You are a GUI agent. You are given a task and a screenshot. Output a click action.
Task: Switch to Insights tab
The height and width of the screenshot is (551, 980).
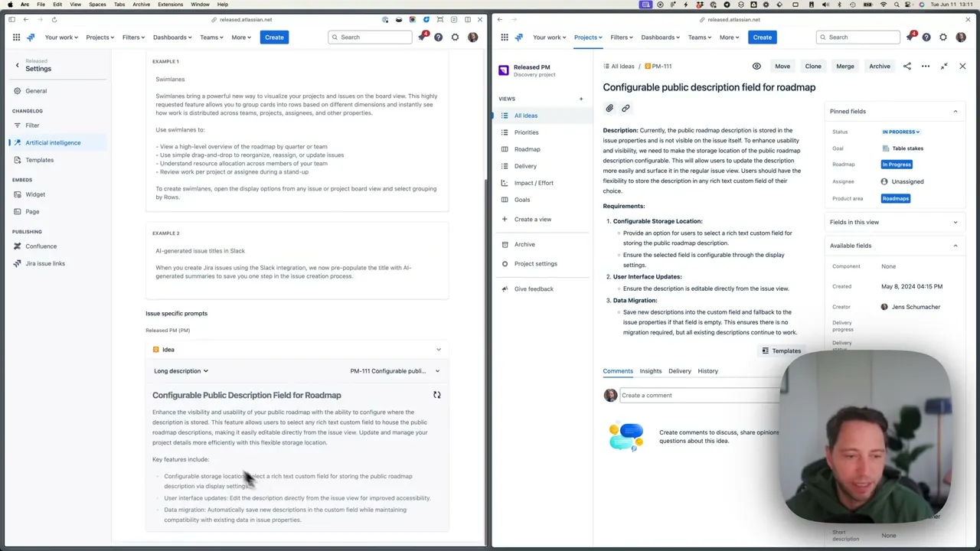tap(651, 371)
